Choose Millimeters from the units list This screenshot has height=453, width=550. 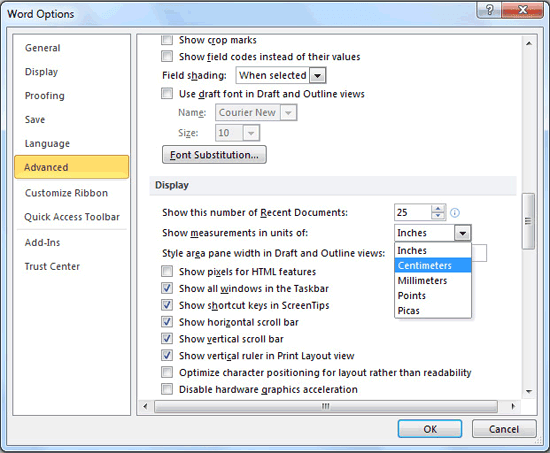433,281
